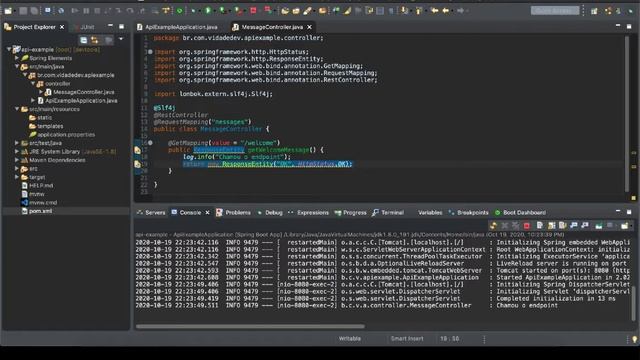Switch to the Terminal tab
Screen dimensions: 640x360
pyautogui.click(x=388, y=213)
